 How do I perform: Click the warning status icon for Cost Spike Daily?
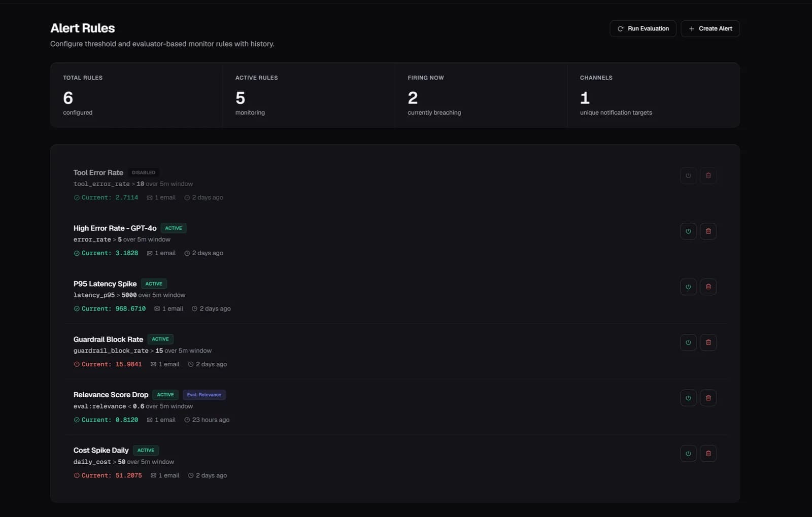click(77, 475)
